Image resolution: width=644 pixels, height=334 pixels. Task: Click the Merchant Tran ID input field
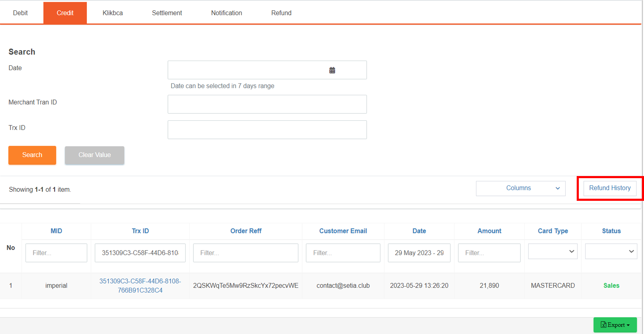(267, 104)
